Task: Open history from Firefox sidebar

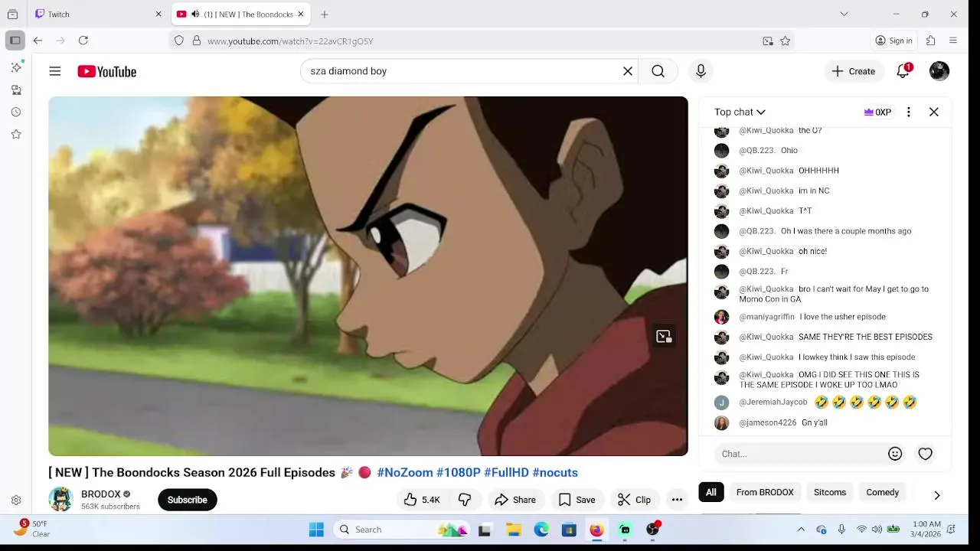Action: click(x=16, y=112)
